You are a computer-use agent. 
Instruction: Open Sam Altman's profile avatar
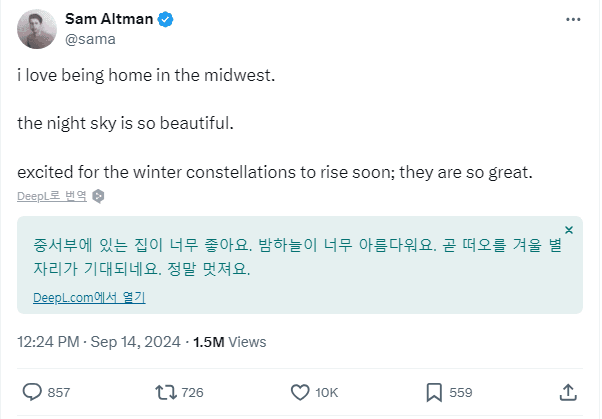37,29
